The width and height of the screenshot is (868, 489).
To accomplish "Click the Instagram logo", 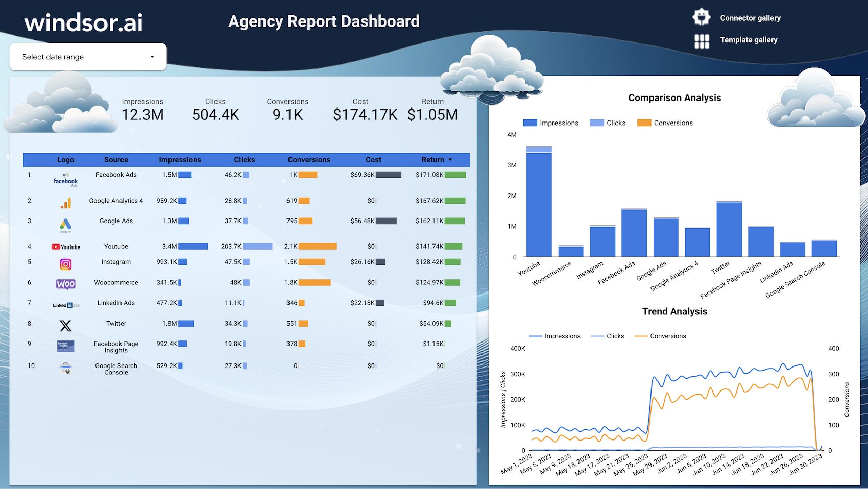I will click(x=65, y=264).
